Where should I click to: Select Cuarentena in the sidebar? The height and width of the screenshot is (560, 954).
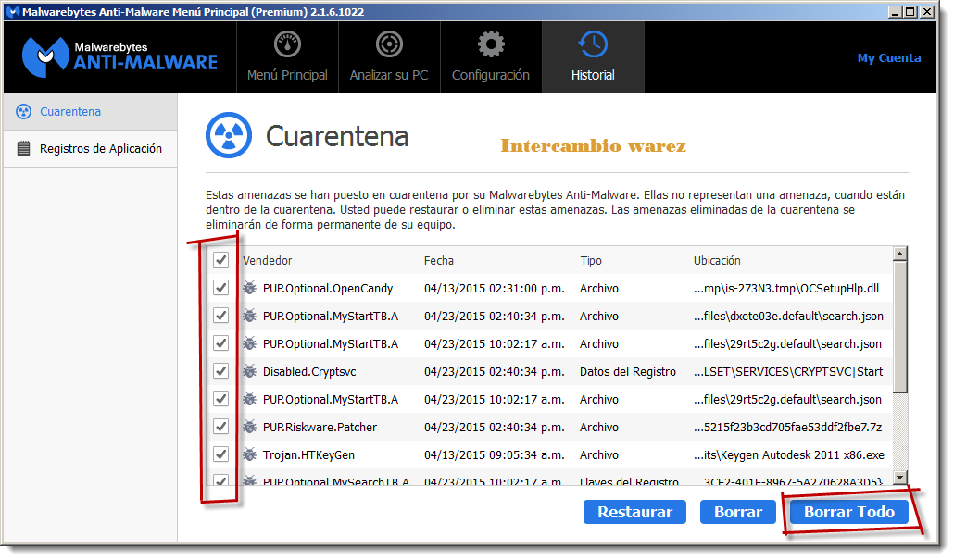point(90,112)
